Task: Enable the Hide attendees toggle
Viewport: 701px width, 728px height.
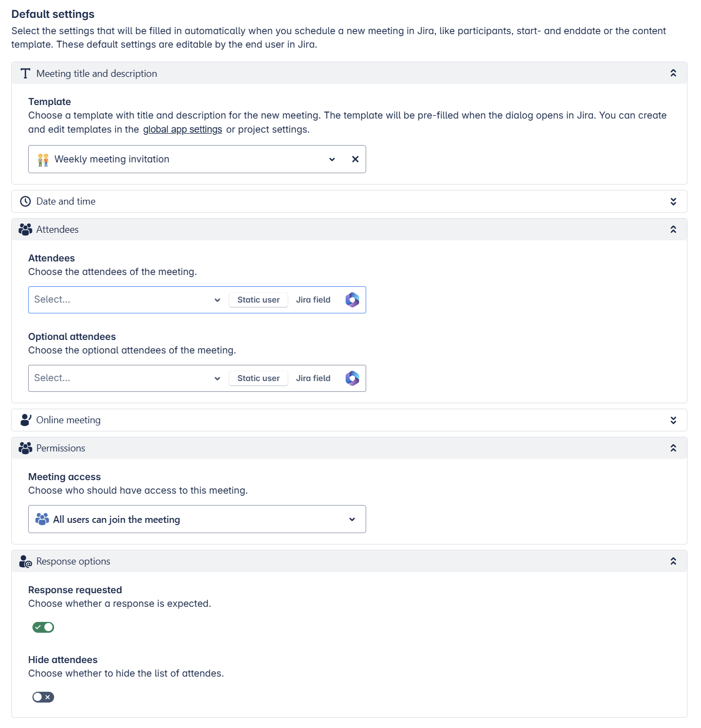Action: pyautogui.click(x=43, y=697)
